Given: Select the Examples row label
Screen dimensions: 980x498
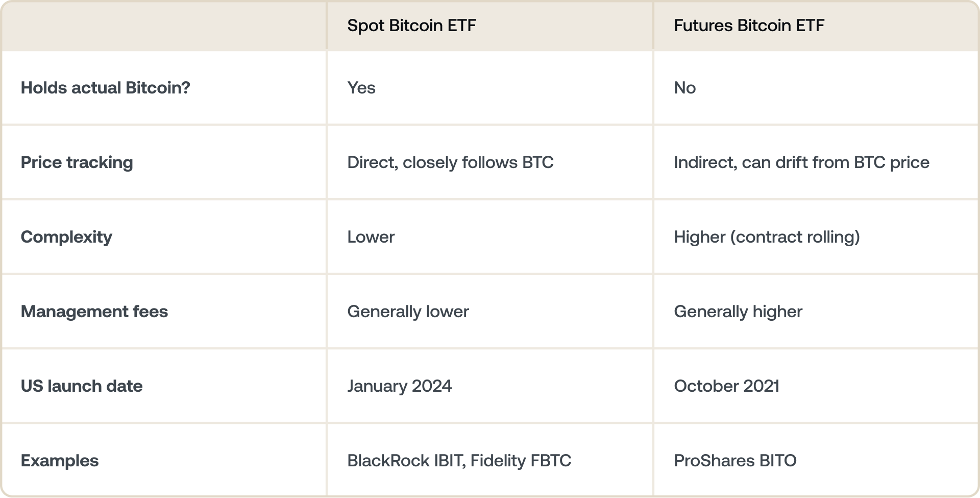Looking at the screenshot, I should point(60,461).
